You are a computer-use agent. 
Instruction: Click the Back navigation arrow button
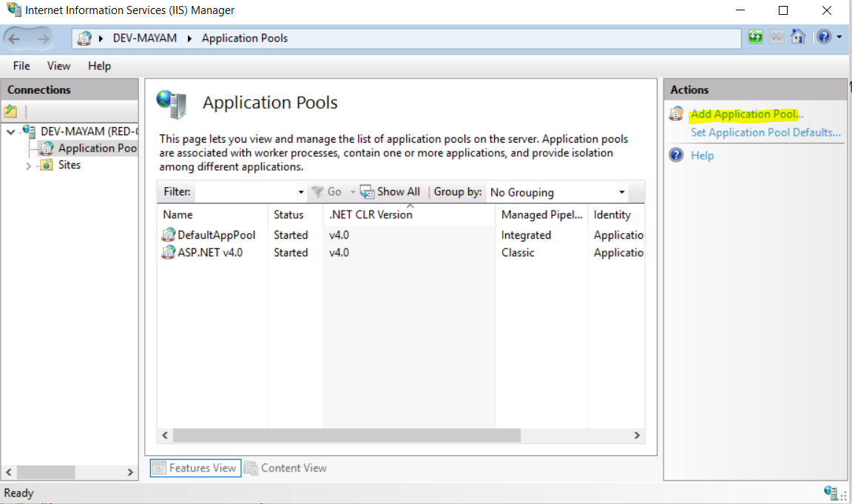coord(16,38)
